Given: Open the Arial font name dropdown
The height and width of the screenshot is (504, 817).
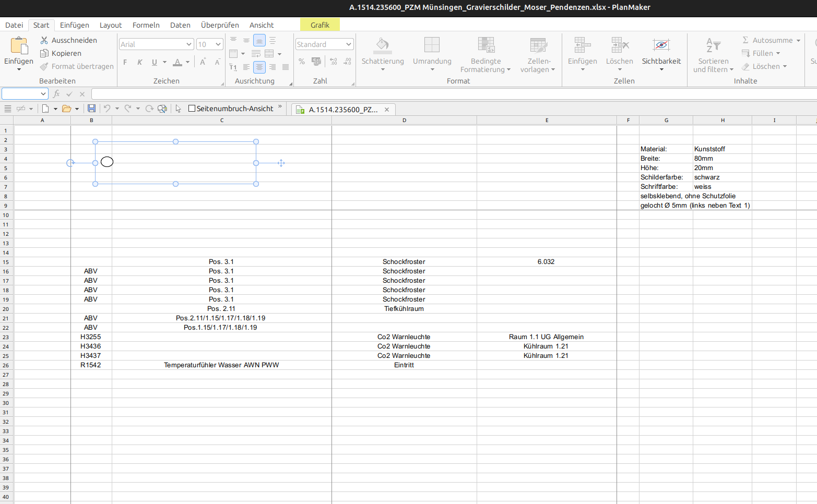Looking at the screenshot, I should click(189, 44).
